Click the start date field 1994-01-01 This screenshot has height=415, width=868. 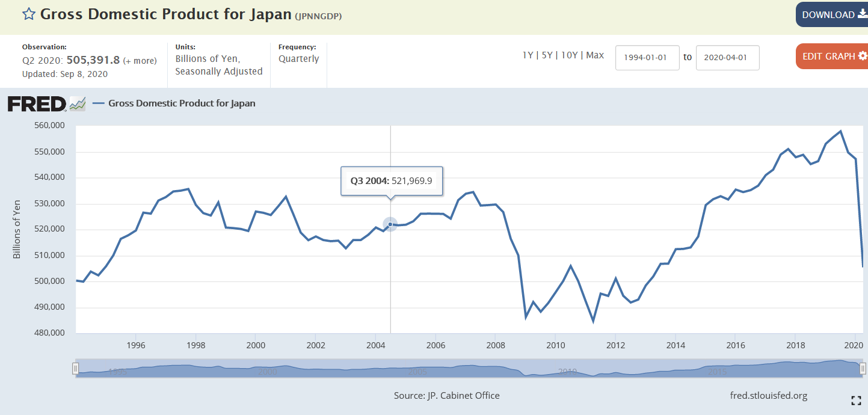pos(647,58)
